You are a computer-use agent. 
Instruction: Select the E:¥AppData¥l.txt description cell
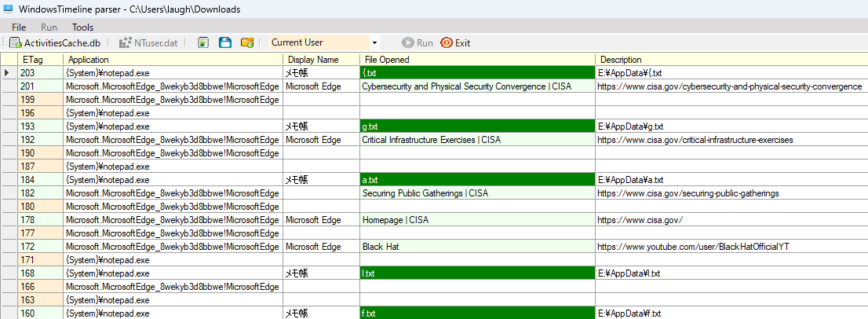coord(731,273)
